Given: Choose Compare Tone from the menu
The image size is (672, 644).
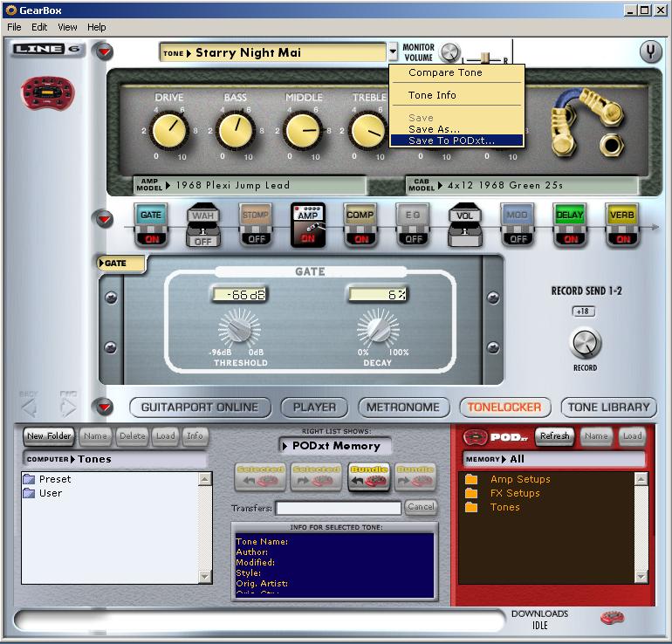Looking at the screenshot, I should (x=456, y=72).
